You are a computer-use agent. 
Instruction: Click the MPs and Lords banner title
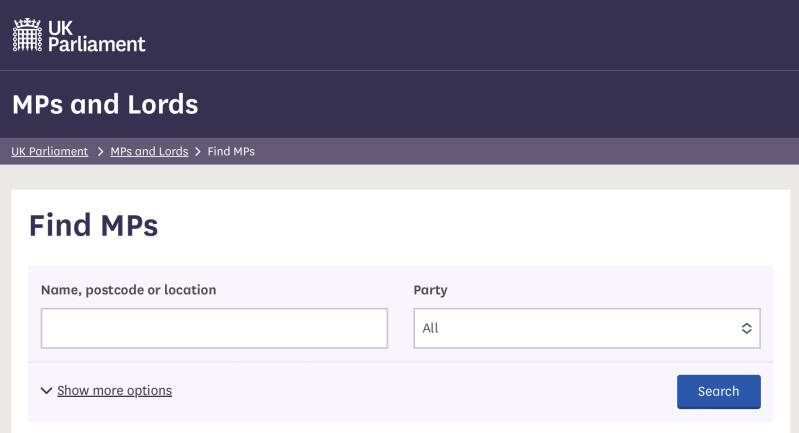coord(105,104)
